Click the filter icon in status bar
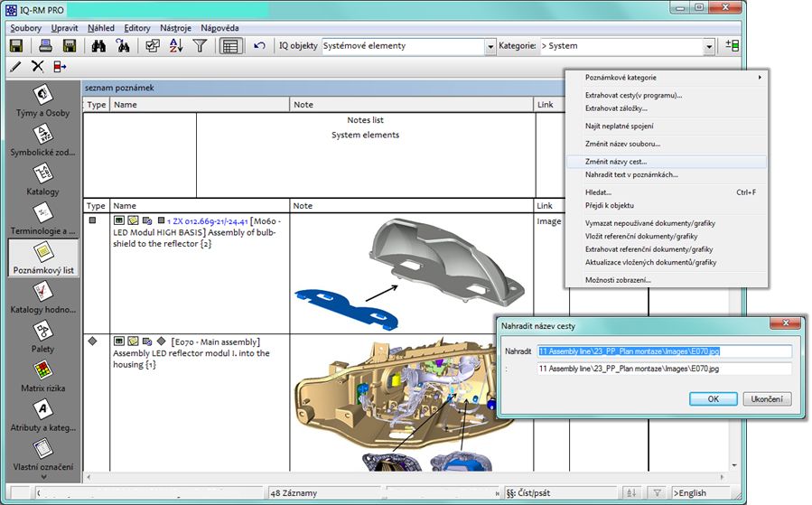This screenshot has height=505, width=812. click(x=657, y=493)
